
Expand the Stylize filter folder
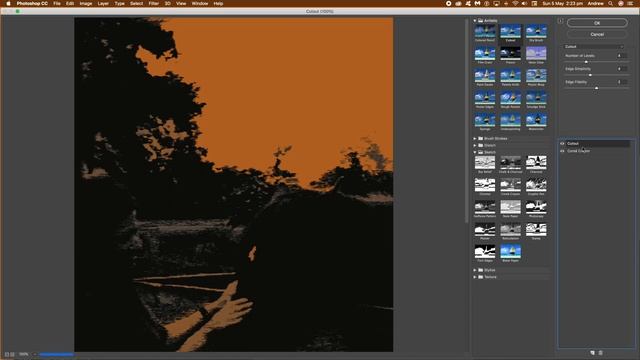tap(475, 270)
